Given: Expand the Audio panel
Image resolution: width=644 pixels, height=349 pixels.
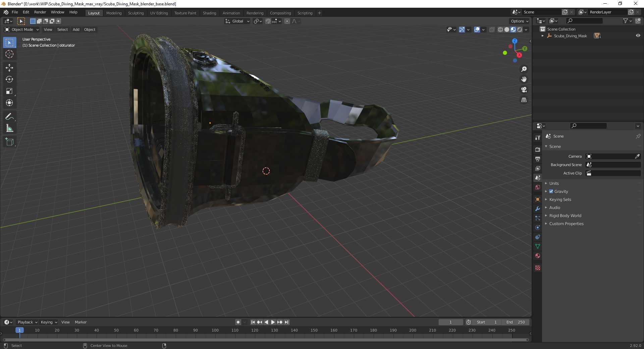Looking at the screenshot, I should click(555, 207).
